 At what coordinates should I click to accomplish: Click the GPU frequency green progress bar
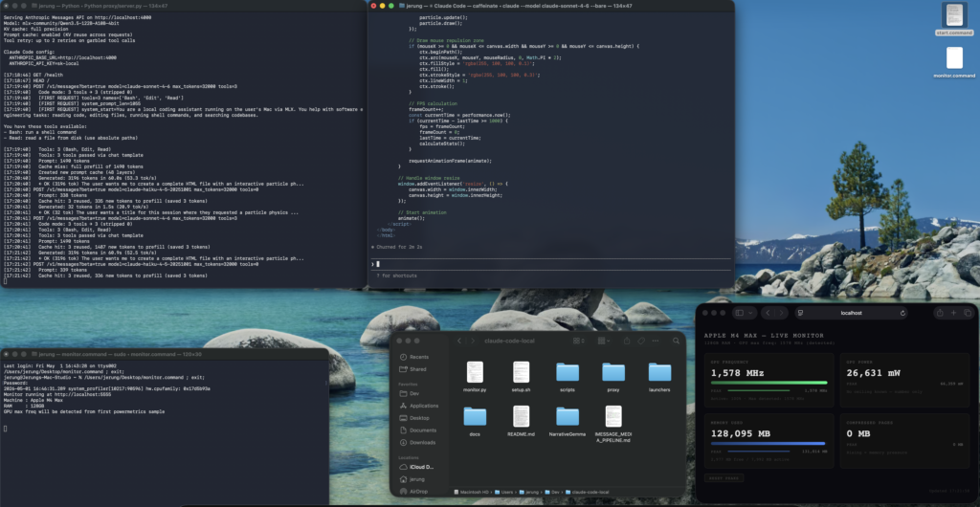tap(768, 382)
